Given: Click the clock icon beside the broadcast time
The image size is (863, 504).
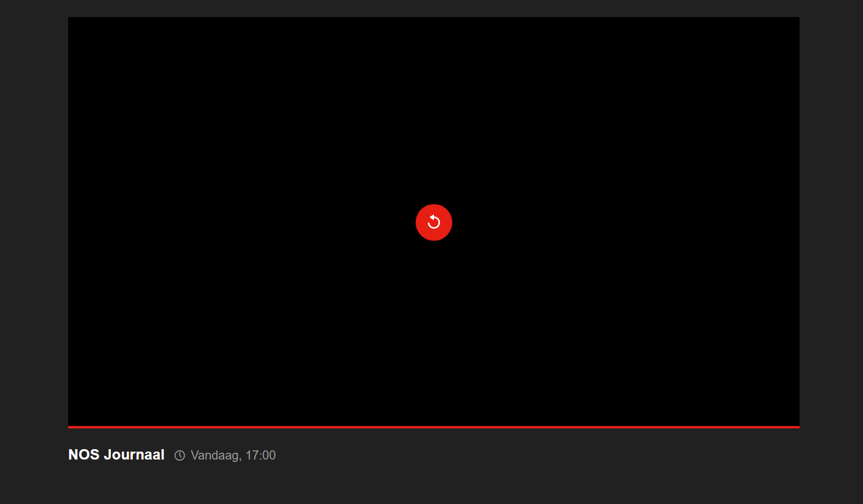Looking at the screenshot, I should [179, 455].
